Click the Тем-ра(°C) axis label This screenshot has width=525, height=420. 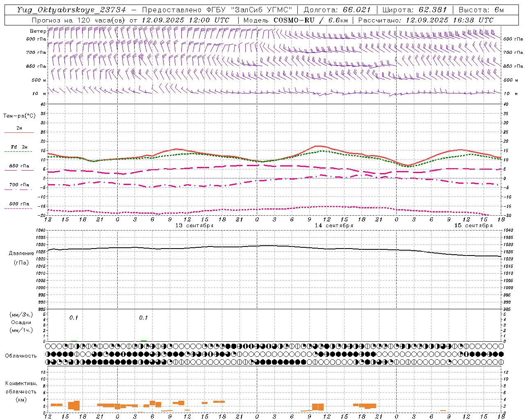coord(19,116)
